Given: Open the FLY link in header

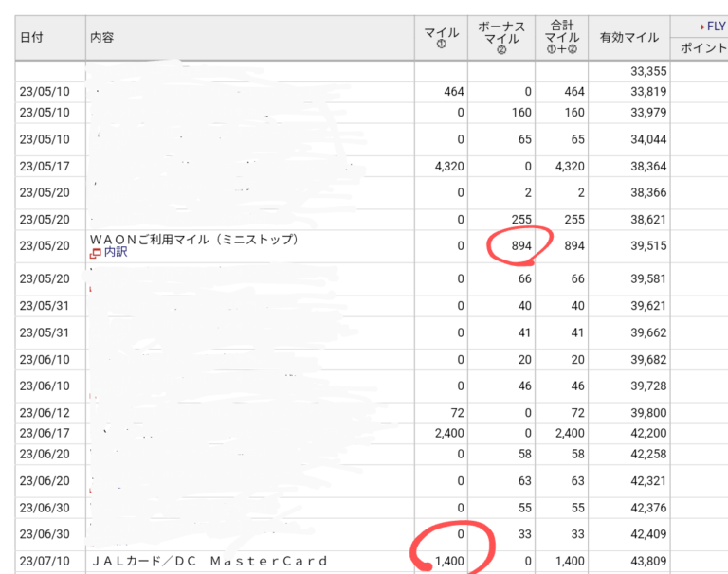Looking at the screenshot, I should (x=714, y=27).
